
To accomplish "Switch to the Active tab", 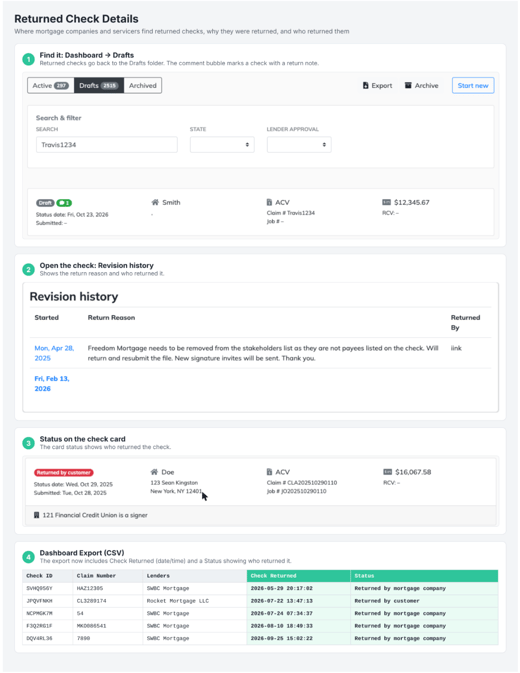I will [x=51, y=85].
